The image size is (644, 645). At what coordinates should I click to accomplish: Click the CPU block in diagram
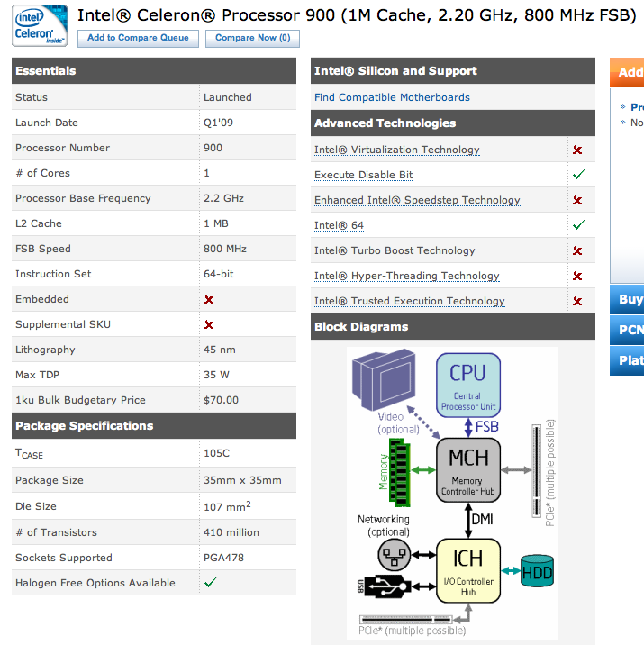click(x=468, y=385)
